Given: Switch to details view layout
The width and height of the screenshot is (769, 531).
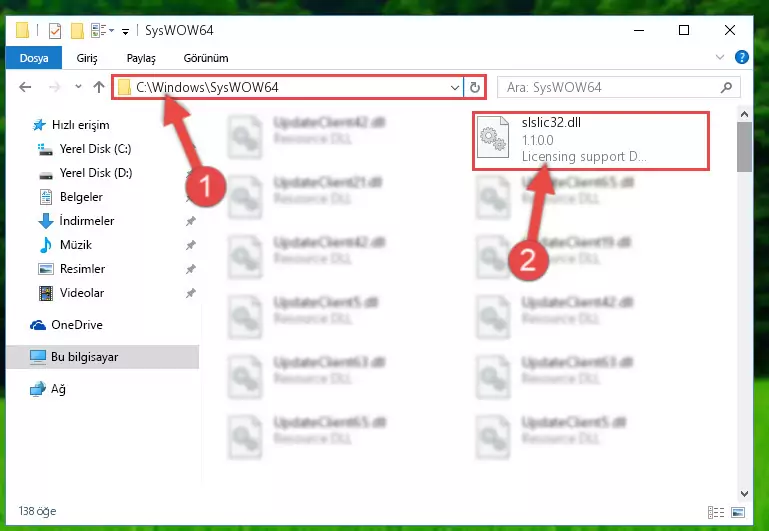Looking at the screenshot, I should tap(716, 512).
